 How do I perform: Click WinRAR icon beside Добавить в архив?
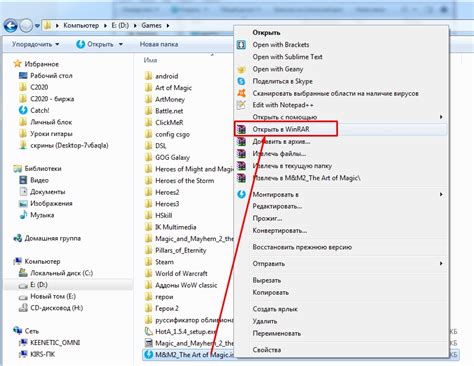point(241,141)
